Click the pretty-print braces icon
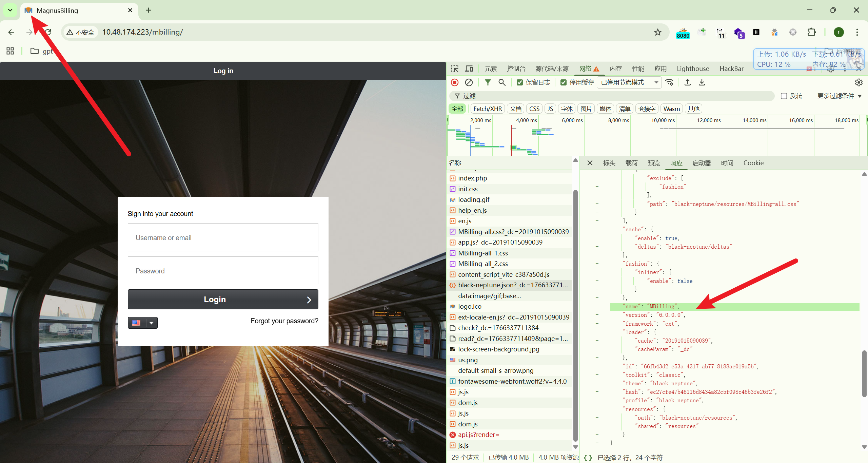This screenshot has height=463, width=868. 588,458
